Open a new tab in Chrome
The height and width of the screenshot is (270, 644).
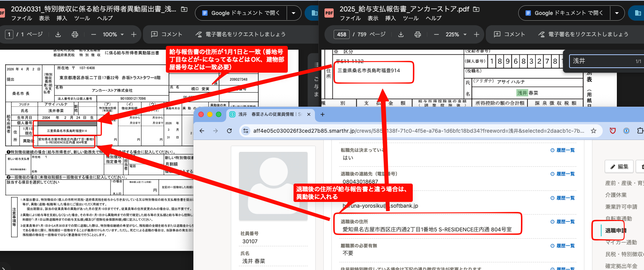click(323, 114)
